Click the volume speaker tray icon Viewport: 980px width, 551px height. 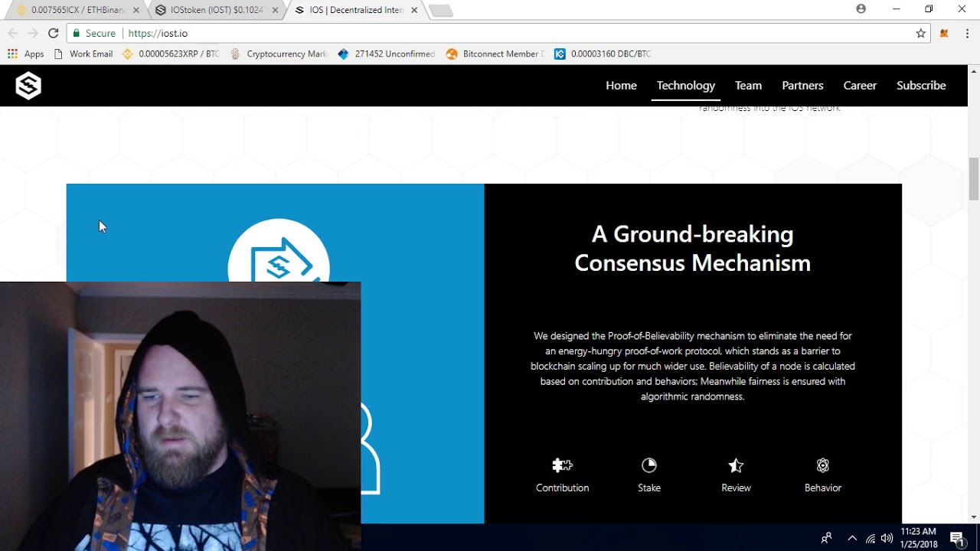(887, 538)
